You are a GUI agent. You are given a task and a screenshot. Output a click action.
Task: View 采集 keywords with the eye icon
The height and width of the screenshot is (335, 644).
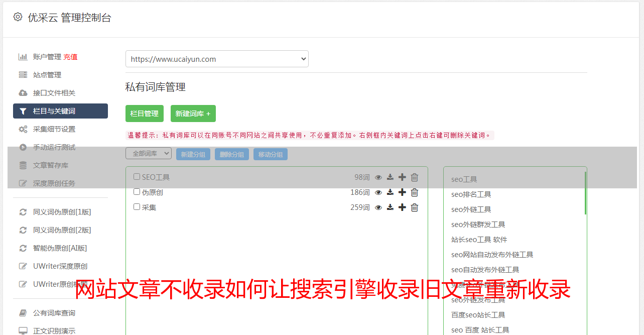378,207
